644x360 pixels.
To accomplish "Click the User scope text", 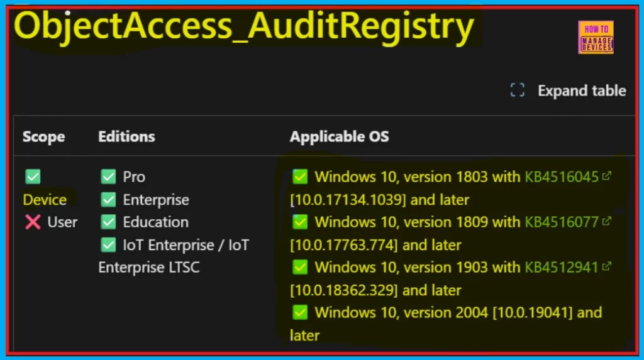I will pos(62,222).
